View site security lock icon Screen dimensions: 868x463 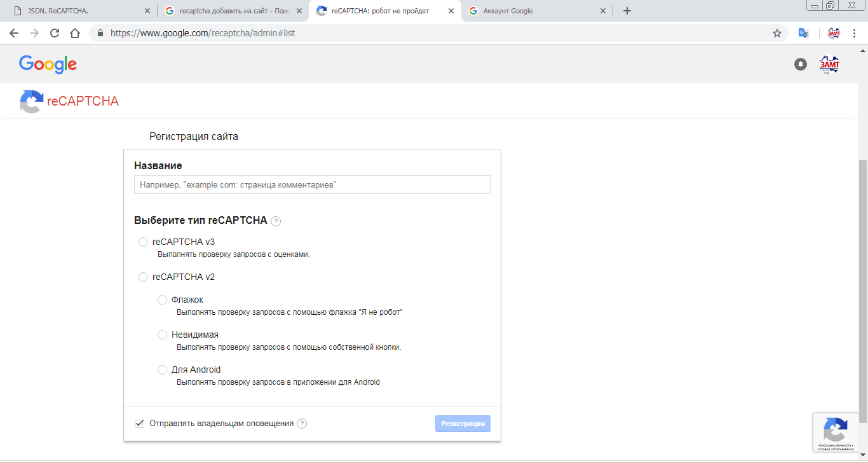tap(100, 33)
